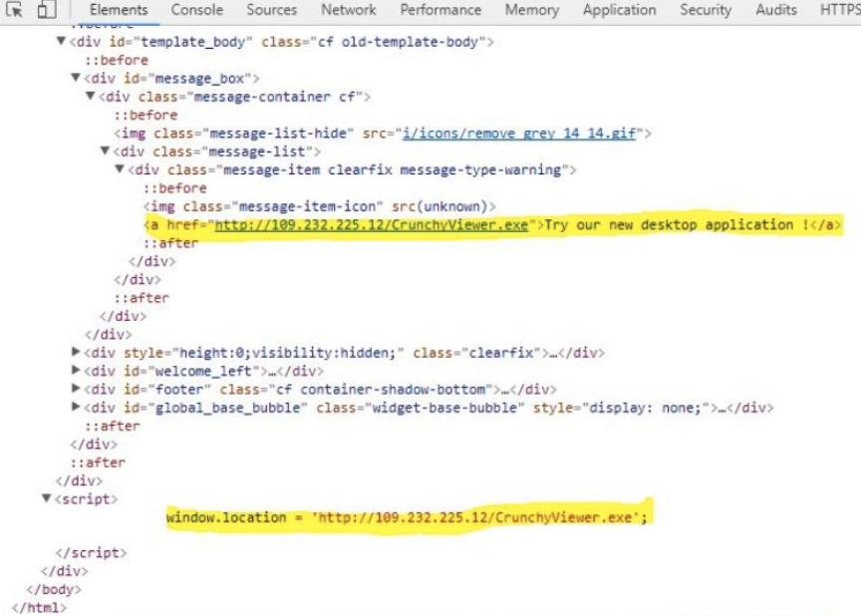Collapse the message_box div node
The height and width of the screenshot is (616, 861).
tap(76, 78)
